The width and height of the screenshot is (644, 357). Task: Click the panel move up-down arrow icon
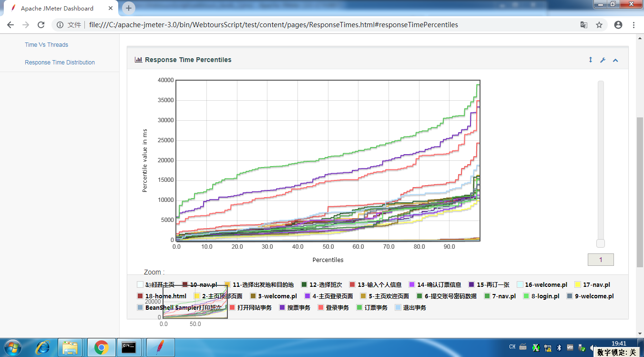click(x=591, y=60)
